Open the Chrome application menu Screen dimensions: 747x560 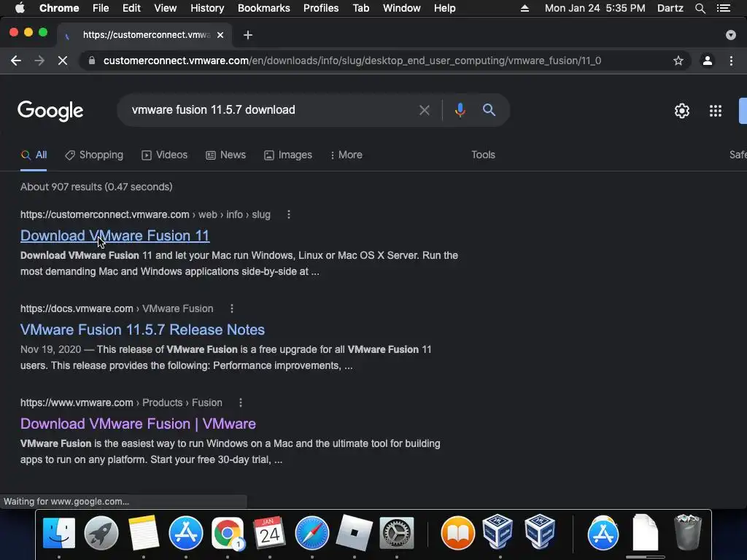click(59, 8)
